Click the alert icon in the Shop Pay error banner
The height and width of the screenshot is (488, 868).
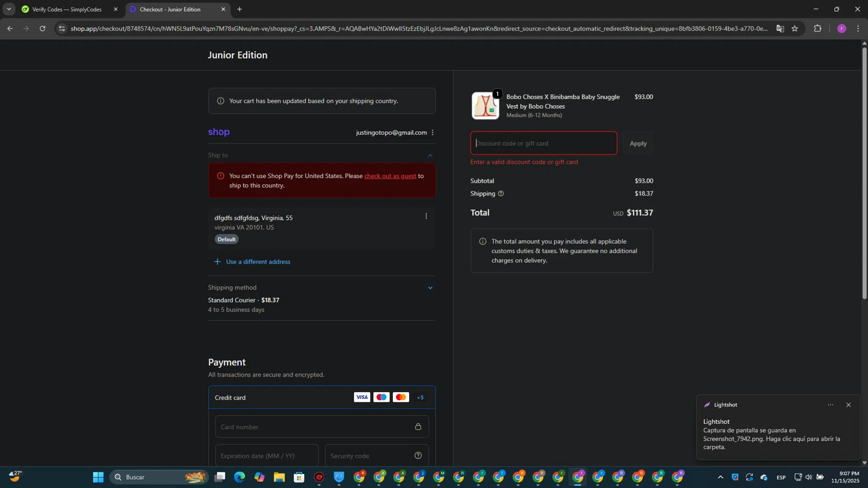click(x=220, y=176)
